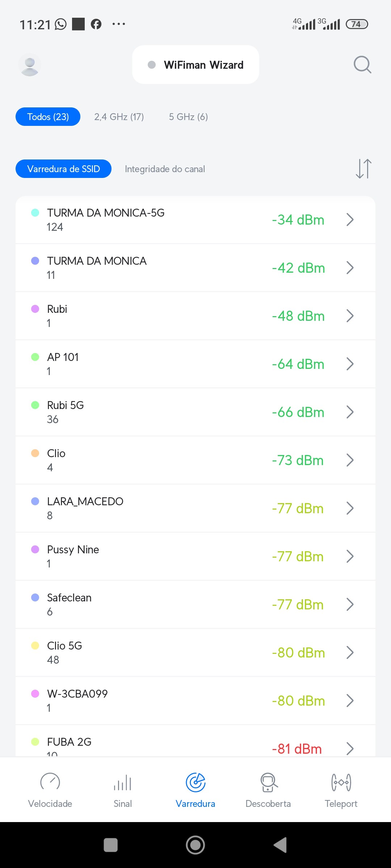Expand LARA_MACEDO network details chevron
Viewport: 391px width, 868px height.
click(x=350, y=508)
